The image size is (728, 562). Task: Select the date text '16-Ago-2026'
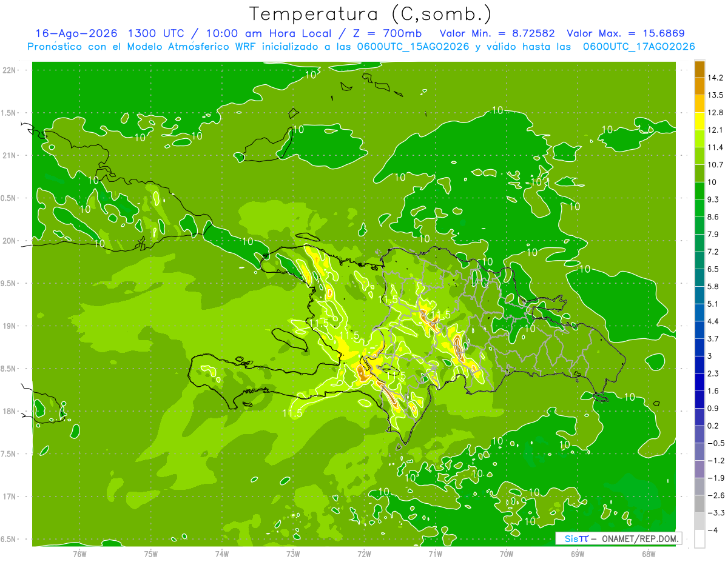pyautogui.click(x=76, y=33)
